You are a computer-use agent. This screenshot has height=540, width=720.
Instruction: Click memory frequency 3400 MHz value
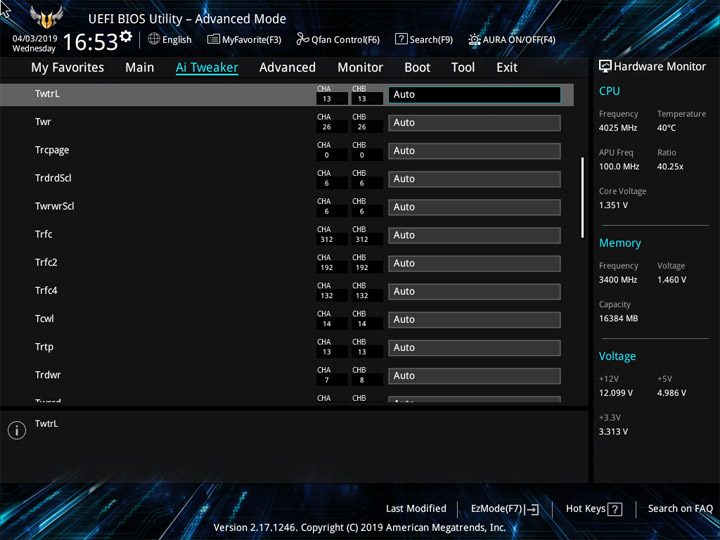click(618, 280)
